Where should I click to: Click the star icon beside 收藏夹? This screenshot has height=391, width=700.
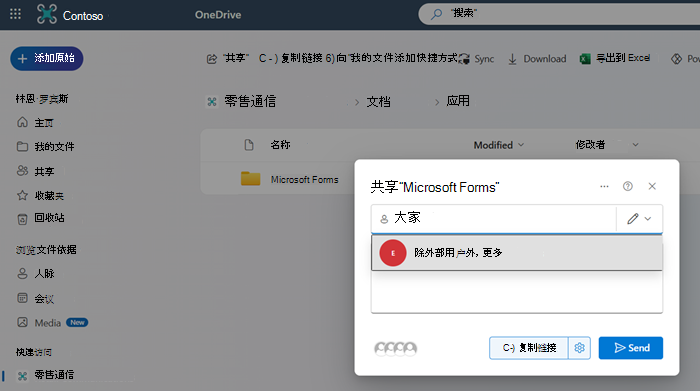[x=22, y=195]
